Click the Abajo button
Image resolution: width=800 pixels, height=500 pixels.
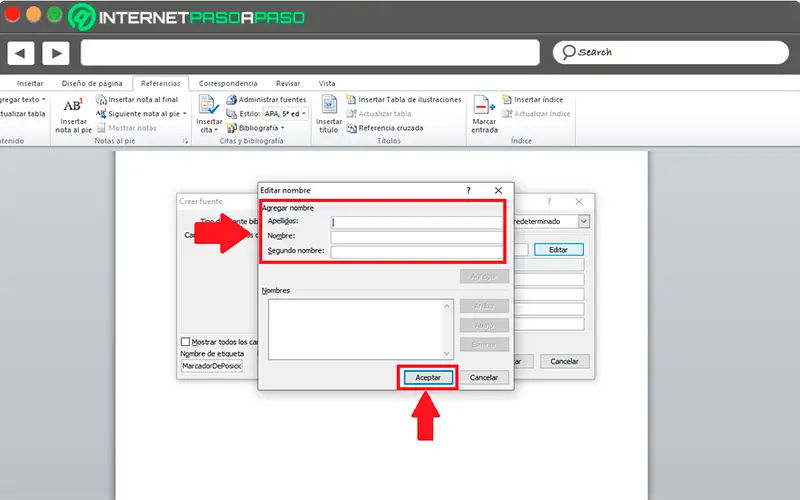click(x=484, y=325)
